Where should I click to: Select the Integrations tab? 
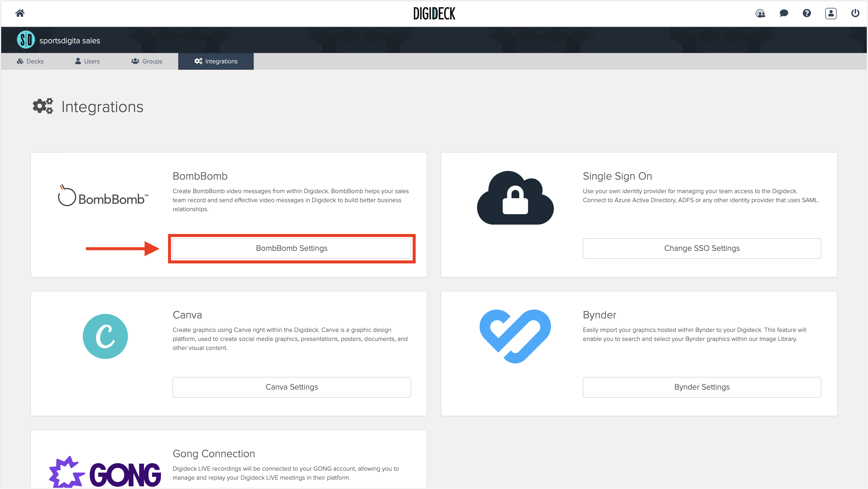click(x=216, y=61)
